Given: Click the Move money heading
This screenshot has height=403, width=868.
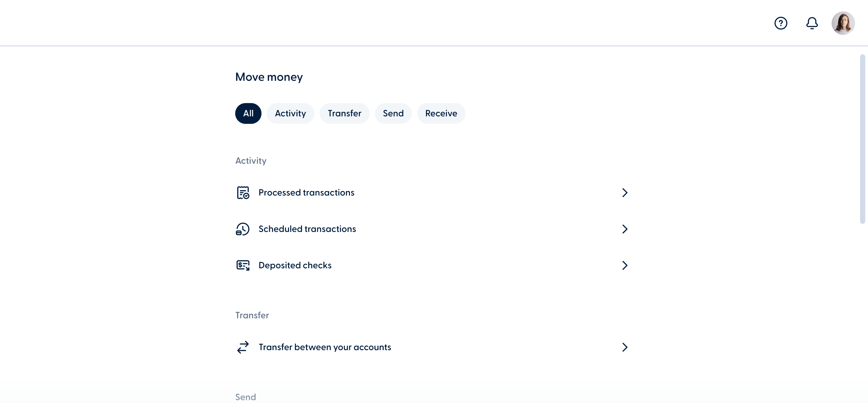Looking at the screenshot, I should point(269,77).
